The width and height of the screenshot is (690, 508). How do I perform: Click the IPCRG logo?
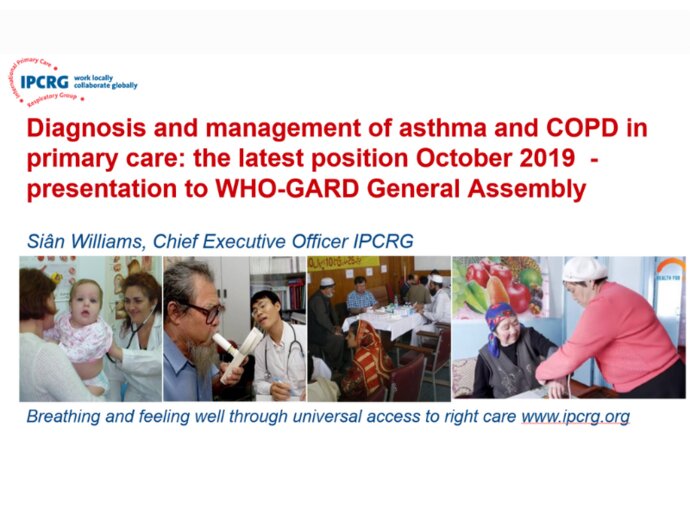pos(73,81)
